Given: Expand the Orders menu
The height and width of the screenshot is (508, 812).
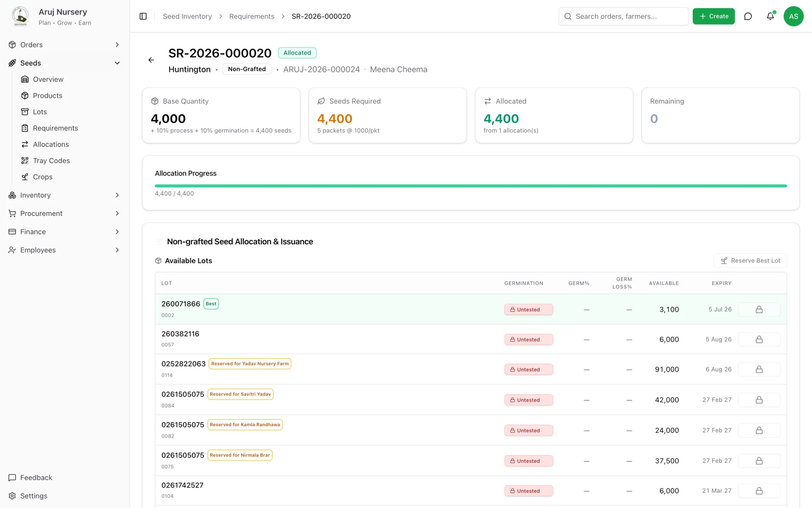Looking at the screenshot, I should (x=64, y=45).
